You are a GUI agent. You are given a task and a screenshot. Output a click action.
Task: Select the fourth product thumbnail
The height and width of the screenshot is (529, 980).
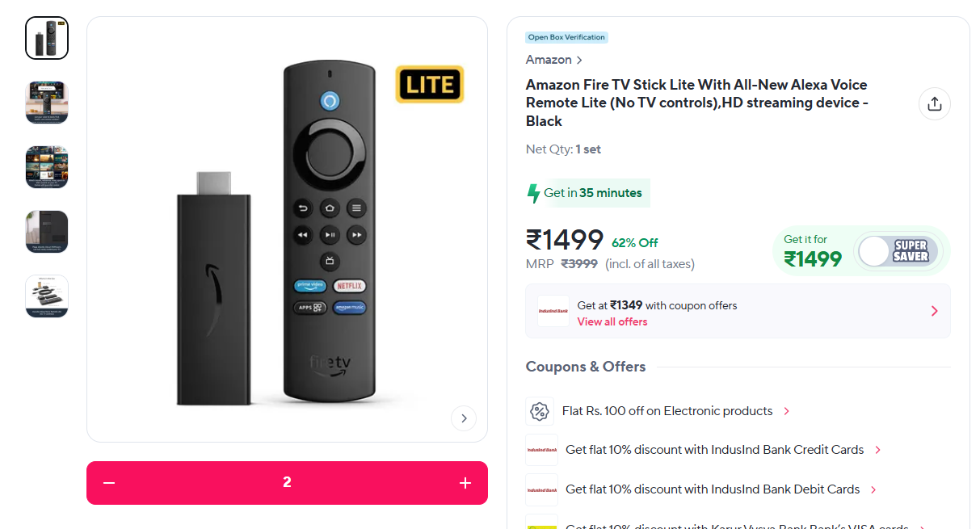(47, 232)
